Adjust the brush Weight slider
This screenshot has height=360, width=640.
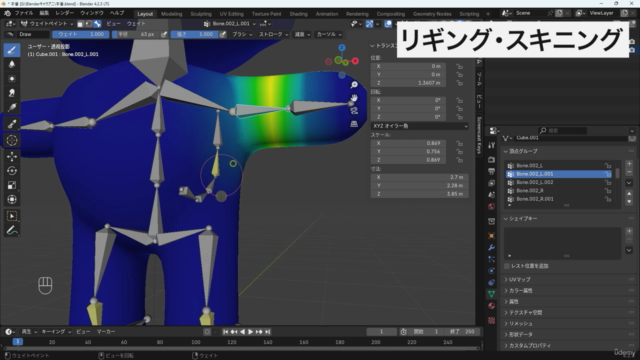point(81,34)
